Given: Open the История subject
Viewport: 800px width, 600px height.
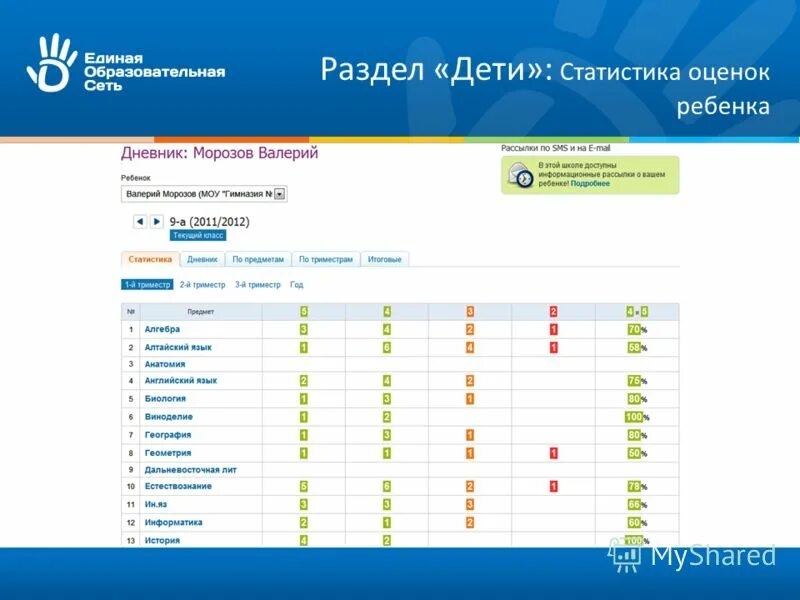Looking at the screenshot, I should tap(162, 540).
